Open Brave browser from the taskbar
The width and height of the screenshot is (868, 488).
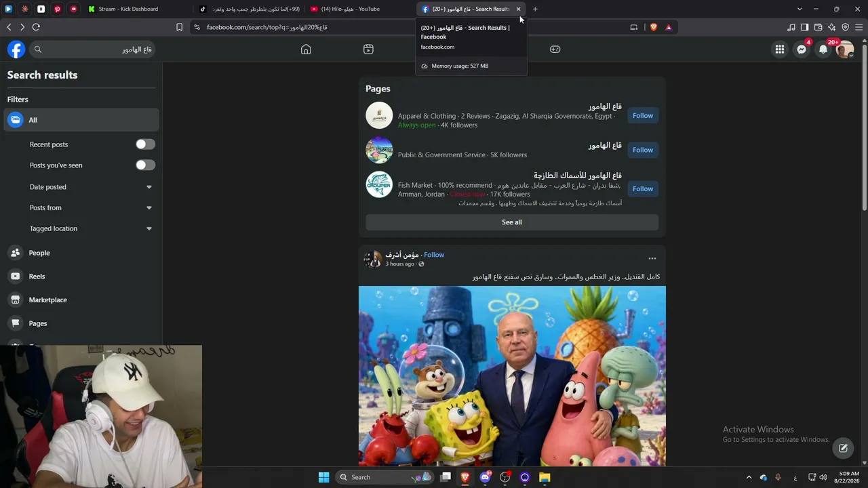click(x=465, y=477)
